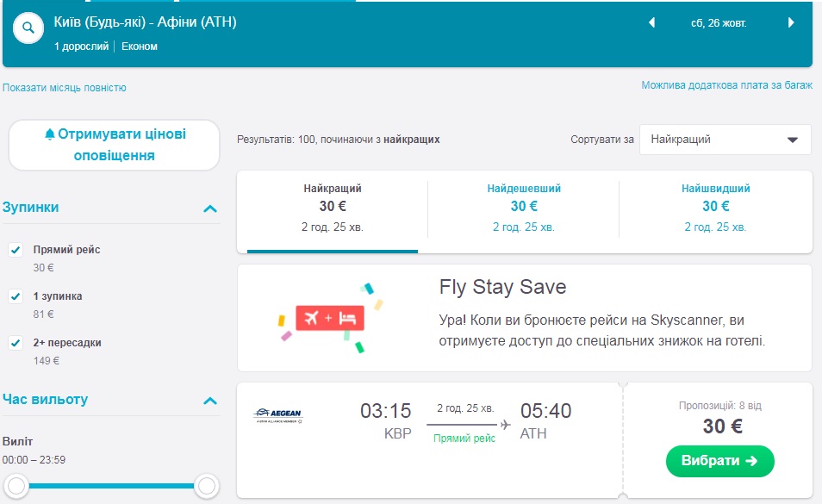
Task: Click the airplane icon on flight route
Action: pos(506,425)
